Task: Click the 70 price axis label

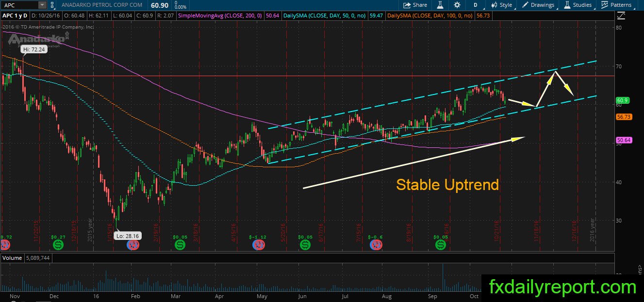Action: point(618,66)
